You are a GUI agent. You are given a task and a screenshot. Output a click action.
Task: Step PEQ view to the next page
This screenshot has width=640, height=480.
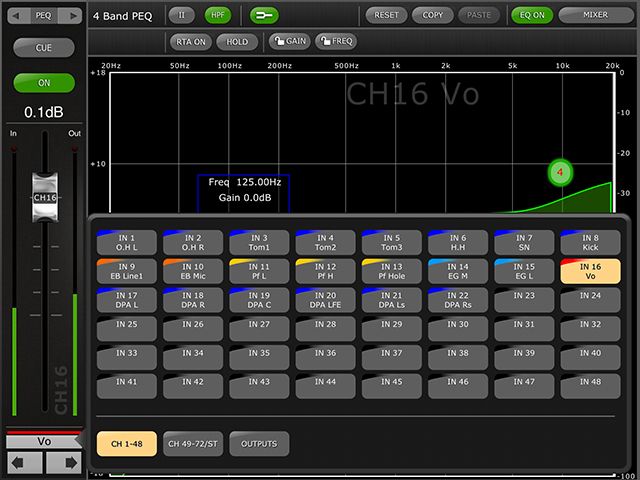(x=73, y=15)
